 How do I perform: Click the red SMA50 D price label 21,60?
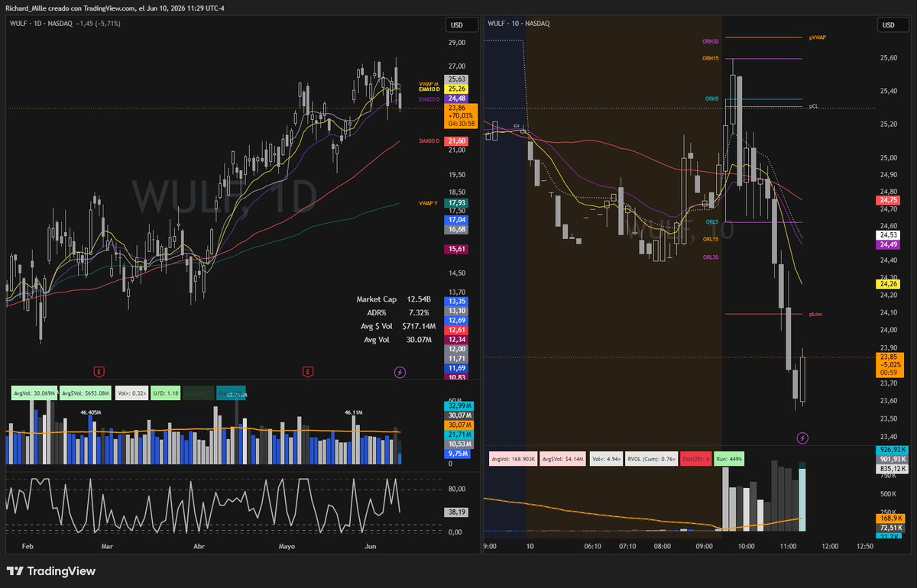pos(457,141)
